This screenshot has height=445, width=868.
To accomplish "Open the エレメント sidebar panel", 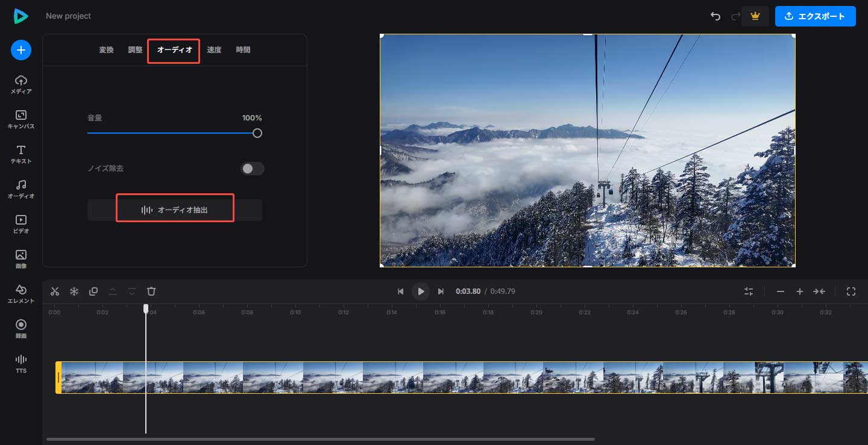I will pos(21,294).
